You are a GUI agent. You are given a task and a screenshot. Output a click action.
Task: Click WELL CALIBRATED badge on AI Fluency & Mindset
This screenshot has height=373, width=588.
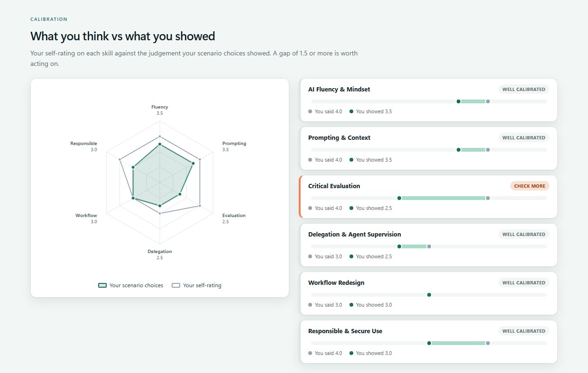tap(524, 89)
